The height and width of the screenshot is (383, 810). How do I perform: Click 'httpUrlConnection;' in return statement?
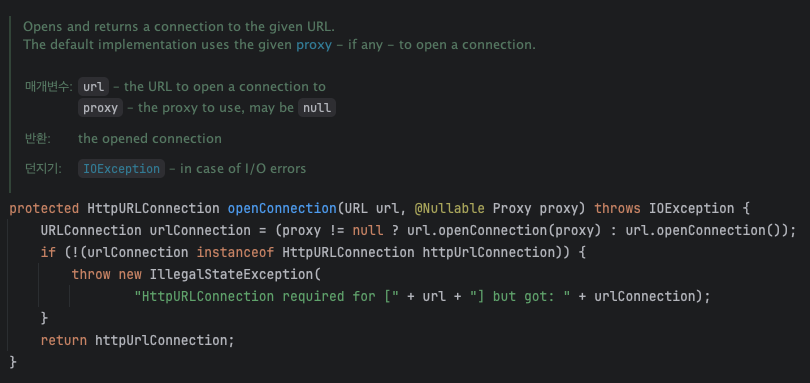coord(165,341)
